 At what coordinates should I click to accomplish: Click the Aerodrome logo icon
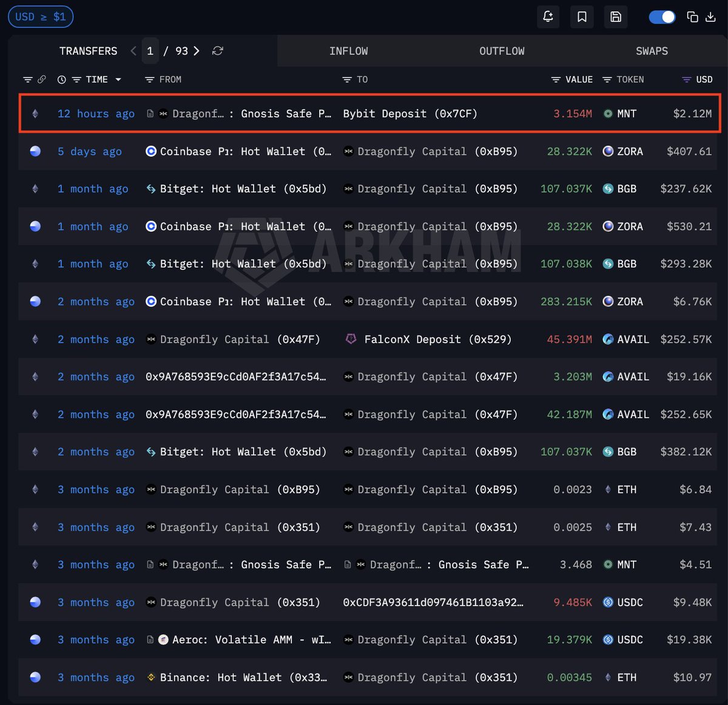click(163, 640)
